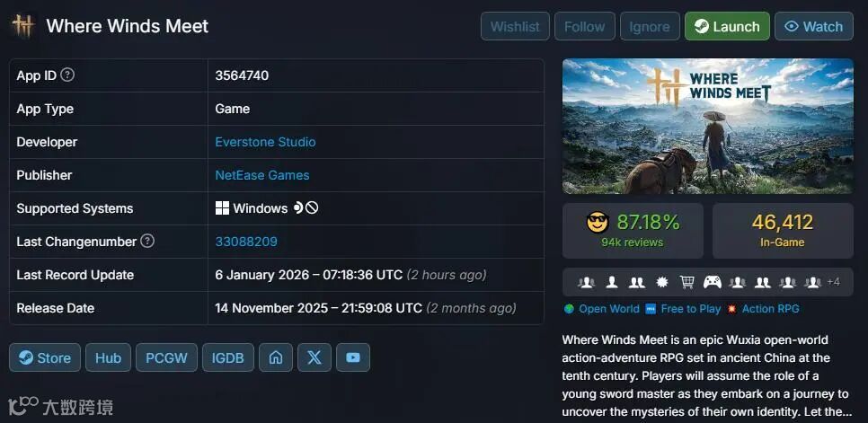
Task: Open the NetEase Games publisher link
Action: (x=262, y=175)
